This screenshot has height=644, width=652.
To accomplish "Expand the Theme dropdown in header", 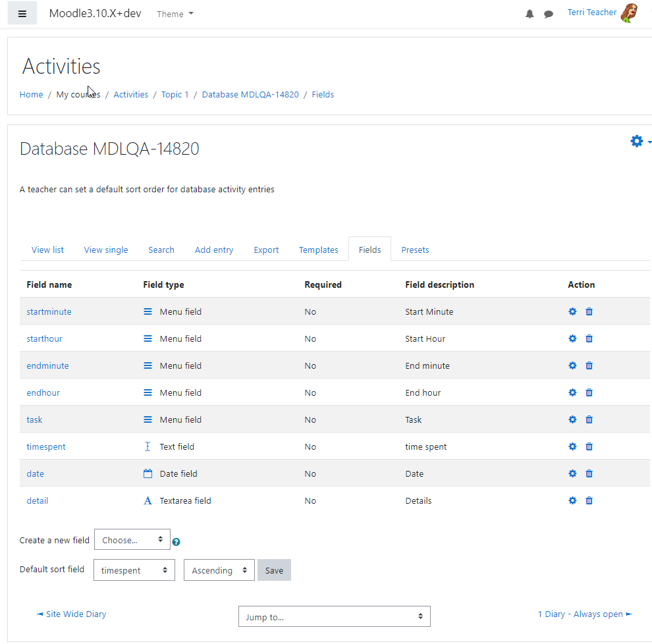I will click(x=175, y=14).
